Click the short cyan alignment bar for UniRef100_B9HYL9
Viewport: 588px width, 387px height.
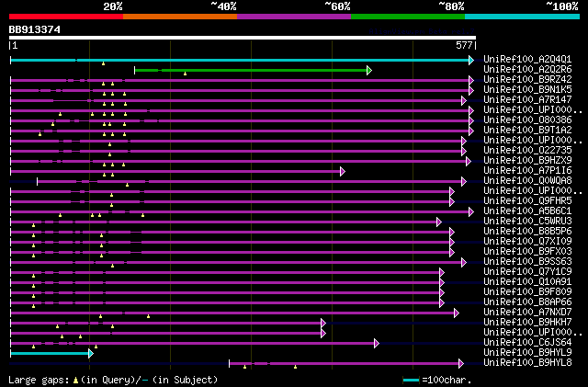click(50, 353)
